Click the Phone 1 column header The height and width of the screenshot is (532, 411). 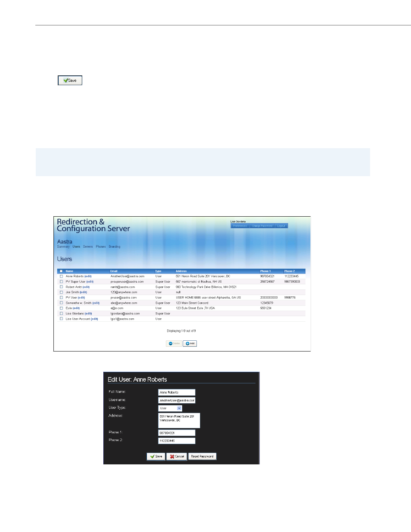[265, 271]
